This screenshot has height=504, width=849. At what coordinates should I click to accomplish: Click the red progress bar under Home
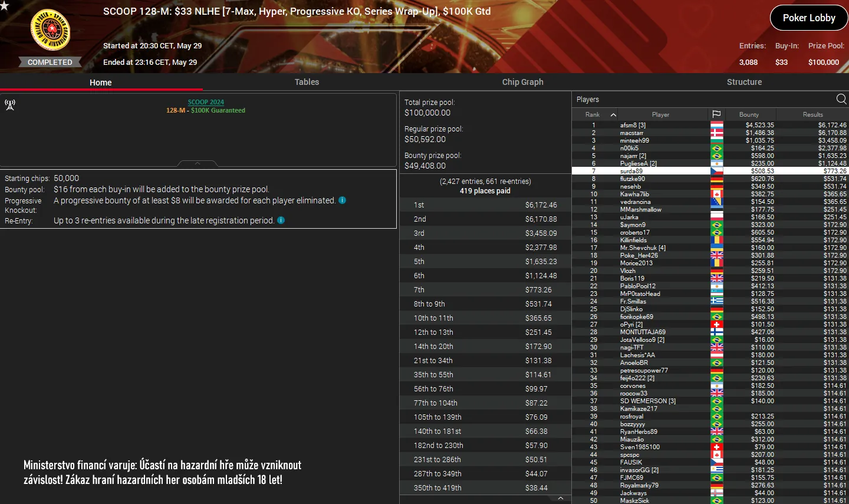pyautogui.click(x=100, y=90)
